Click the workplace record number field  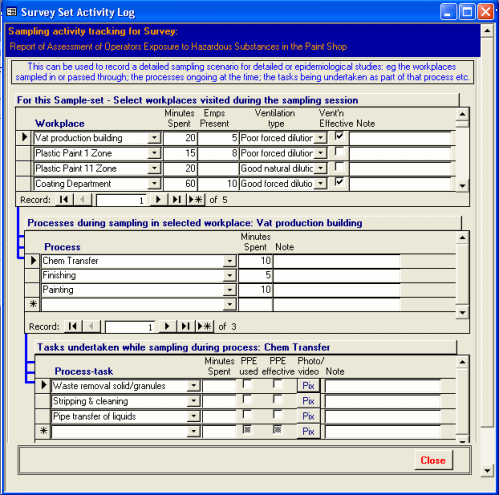tap(122, 200)
